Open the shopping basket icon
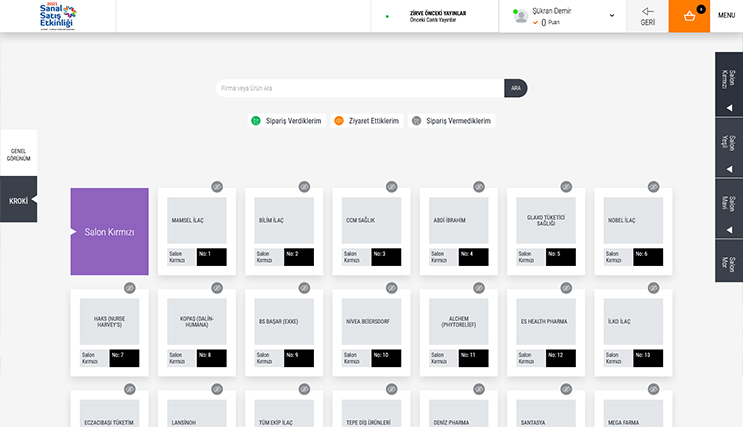Screen dimensions: 743x427 [689, 16]
